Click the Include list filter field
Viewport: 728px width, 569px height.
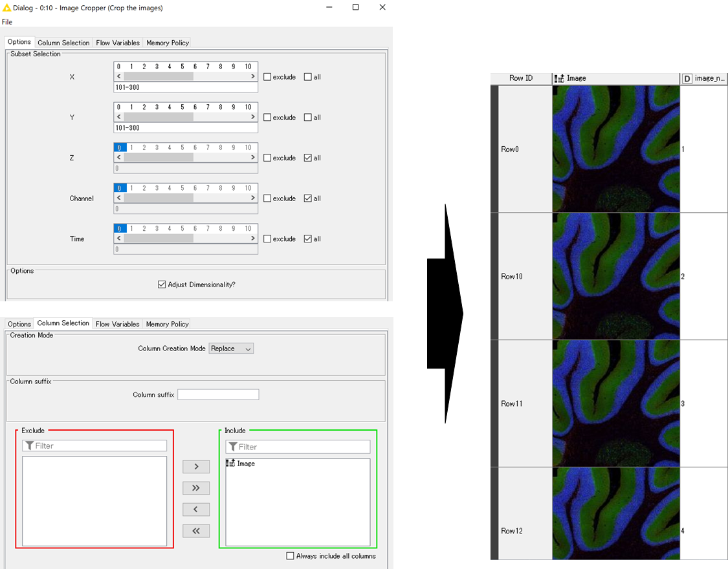tap(298, 447)
